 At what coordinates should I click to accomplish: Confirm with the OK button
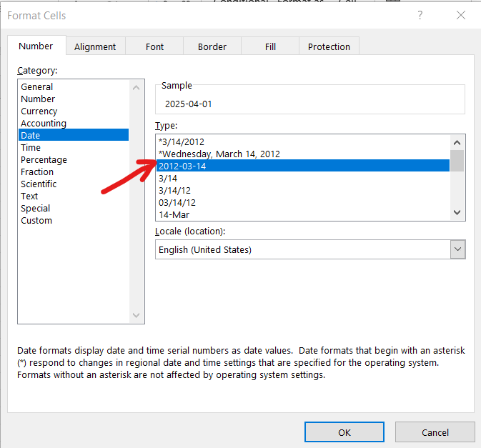pyautogui.click(x=344, y=432)
